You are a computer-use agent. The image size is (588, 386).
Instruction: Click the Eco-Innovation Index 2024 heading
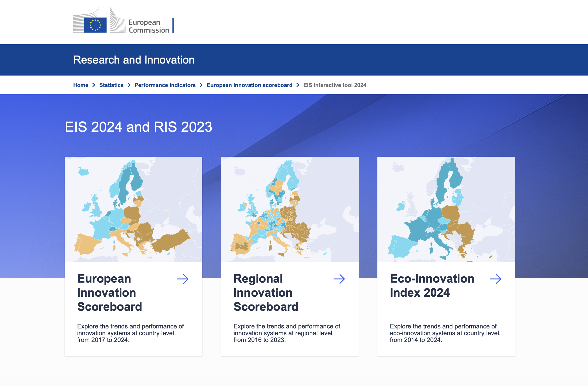432,286
